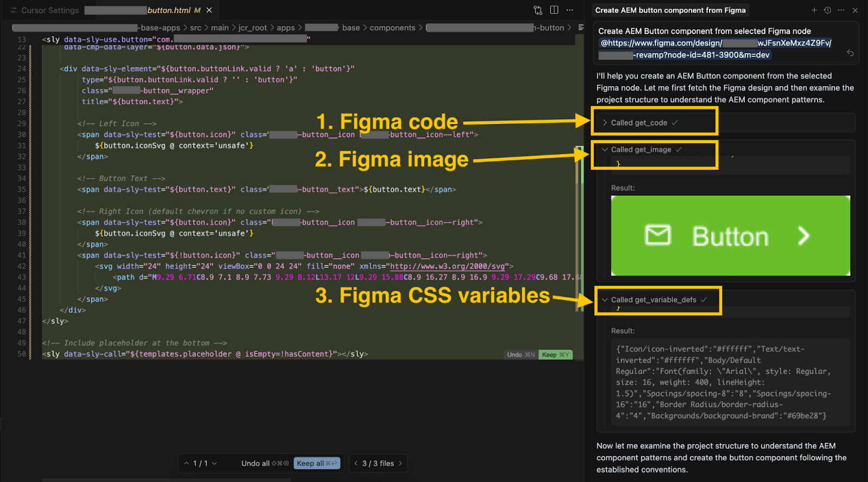Image resolution: width=868 pixels, height=482 pixels.
Task: Click the main breadcrumb segment
Action: 220,28
